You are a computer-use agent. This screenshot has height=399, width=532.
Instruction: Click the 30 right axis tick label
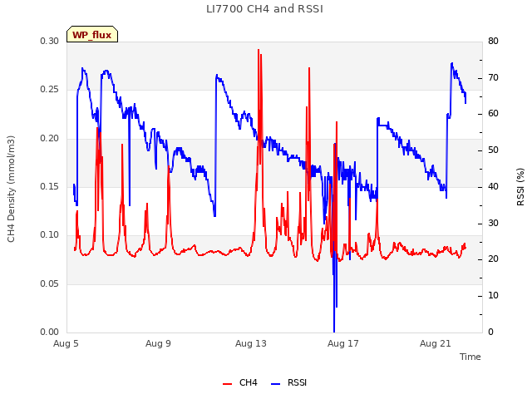pyautogui.click(x=493, y=223)
